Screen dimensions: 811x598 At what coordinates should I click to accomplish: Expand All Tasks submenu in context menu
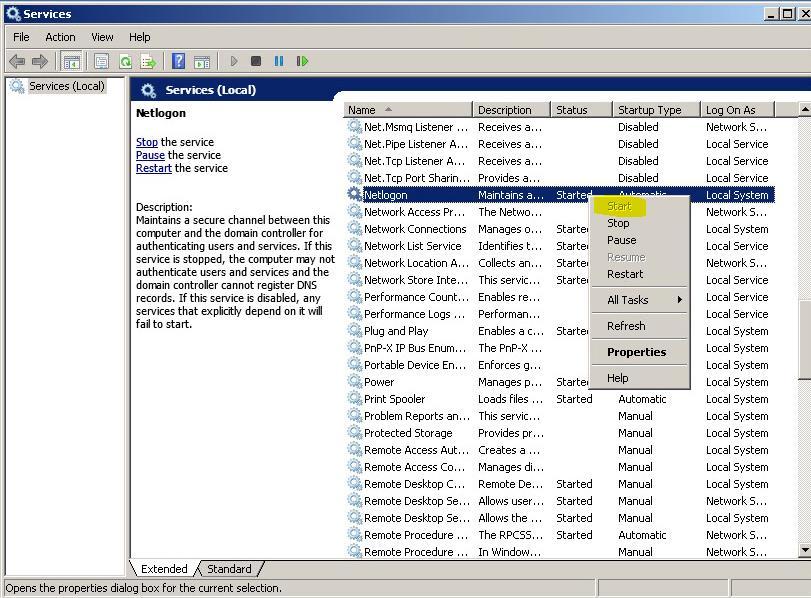click(x=639, y=300)
